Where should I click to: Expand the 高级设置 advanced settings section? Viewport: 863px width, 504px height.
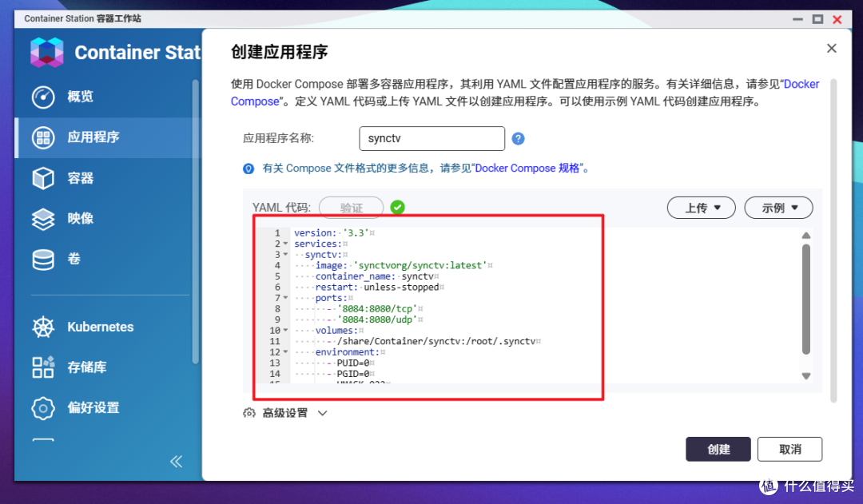tap(285, 413)
